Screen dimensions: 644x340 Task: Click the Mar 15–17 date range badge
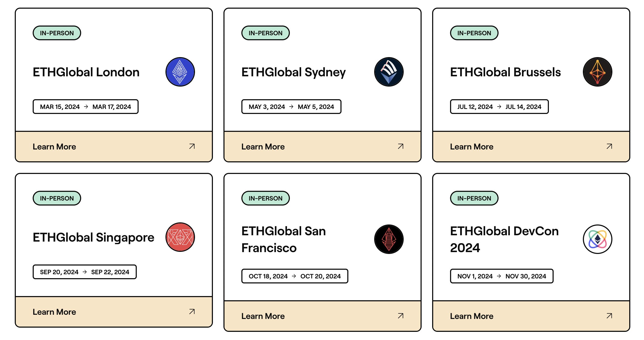click(85, 107)
